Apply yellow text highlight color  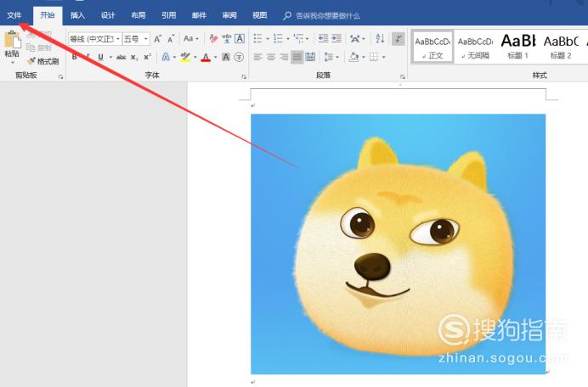(185, 57)
